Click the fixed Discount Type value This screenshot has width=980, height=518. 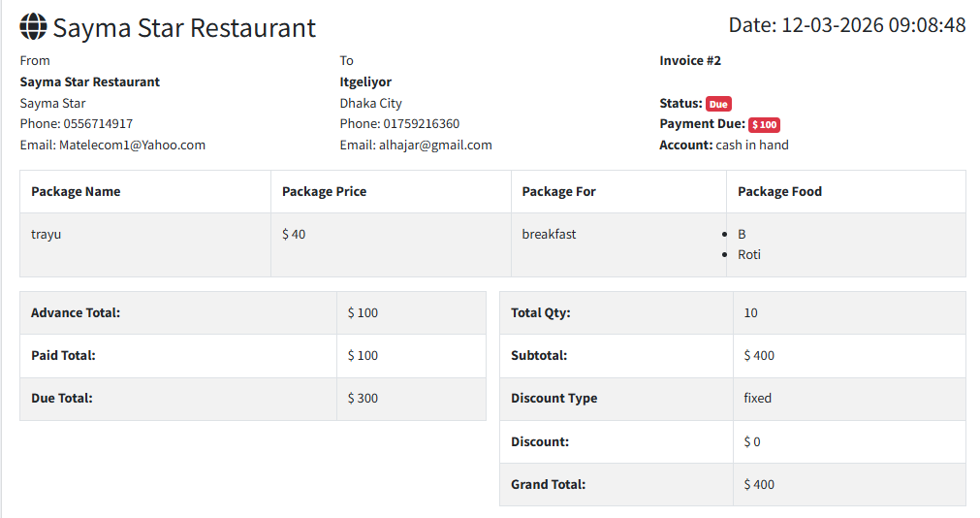click(757, 398)
